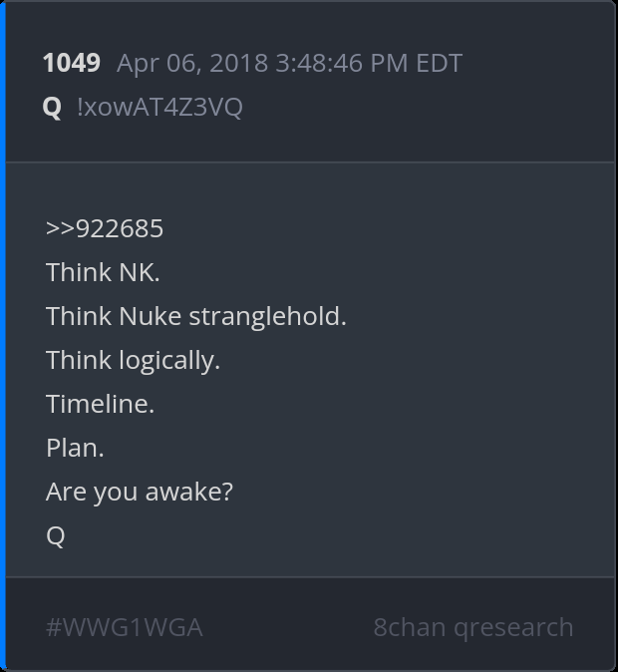The image size is (618, 672).
Task: Open the #WWG1WGA hashtag
Action: [125, 627]
